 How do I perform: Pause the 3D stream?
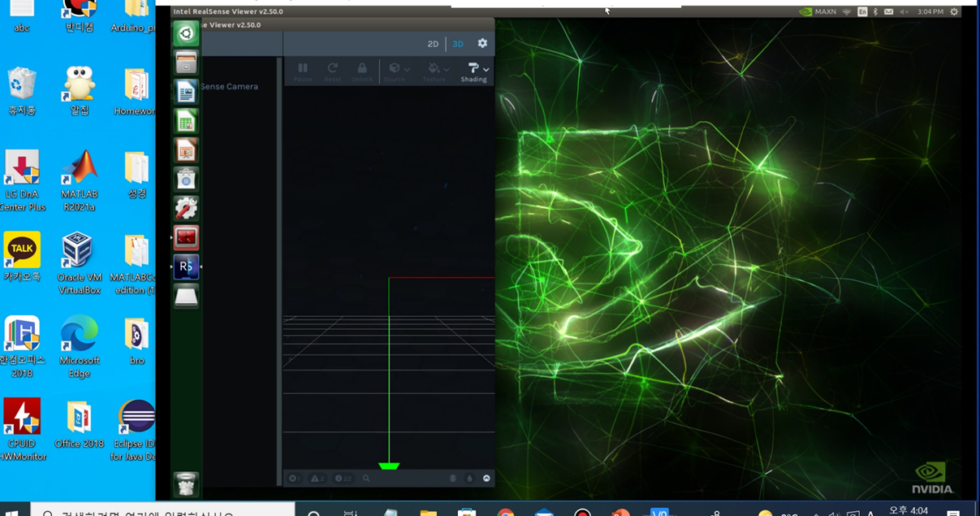coord(303,72)
